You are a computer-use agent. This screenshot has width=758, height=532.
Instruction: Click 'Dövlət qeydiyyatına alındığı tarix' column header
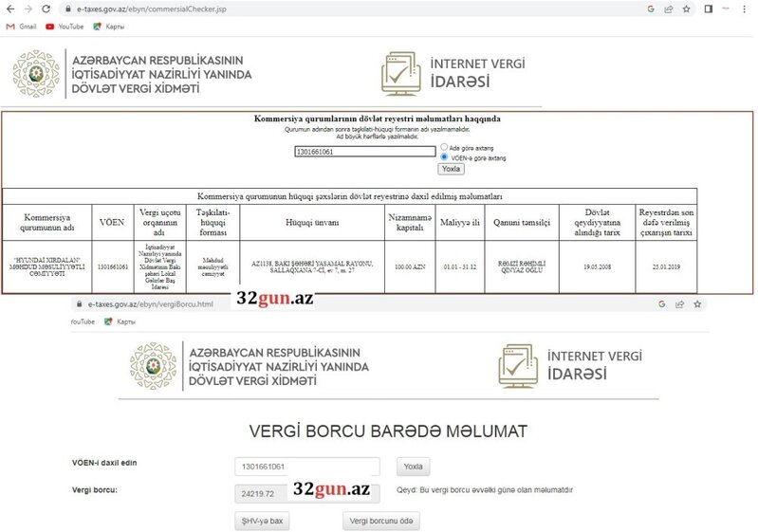(x=597, y=222)
